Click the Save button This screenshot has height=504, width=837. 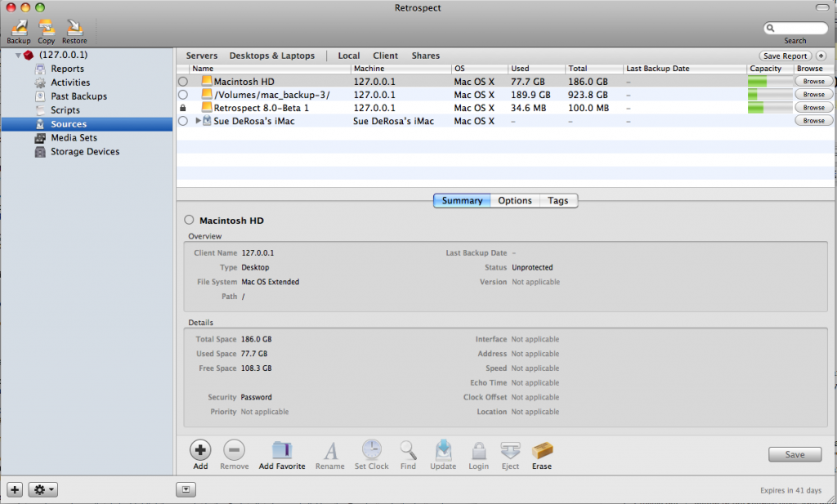point(794,454)
